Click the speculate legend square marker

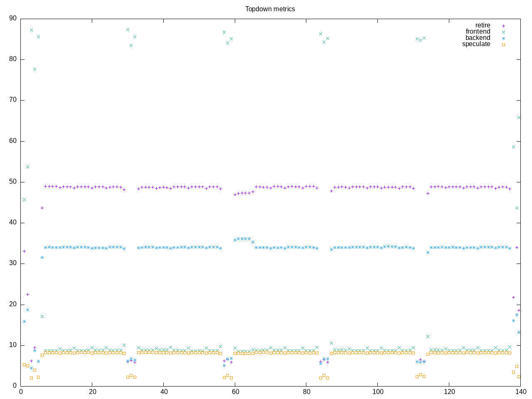503,44
